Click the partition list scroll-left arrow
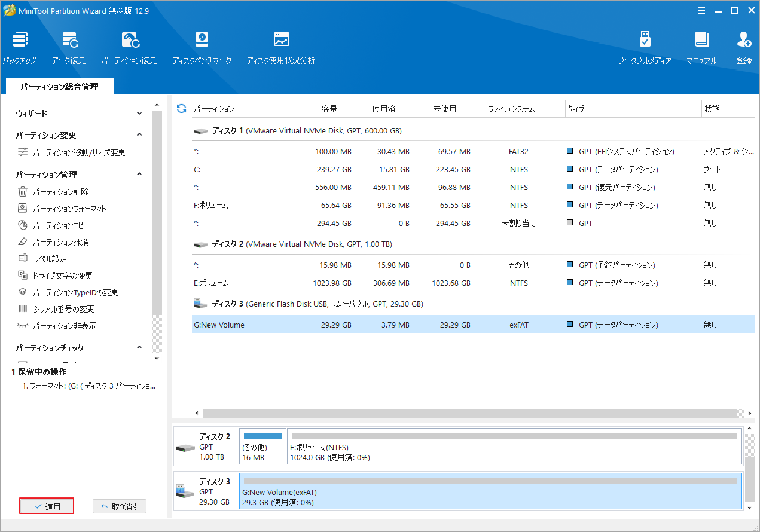 click(x=197, y=413)
